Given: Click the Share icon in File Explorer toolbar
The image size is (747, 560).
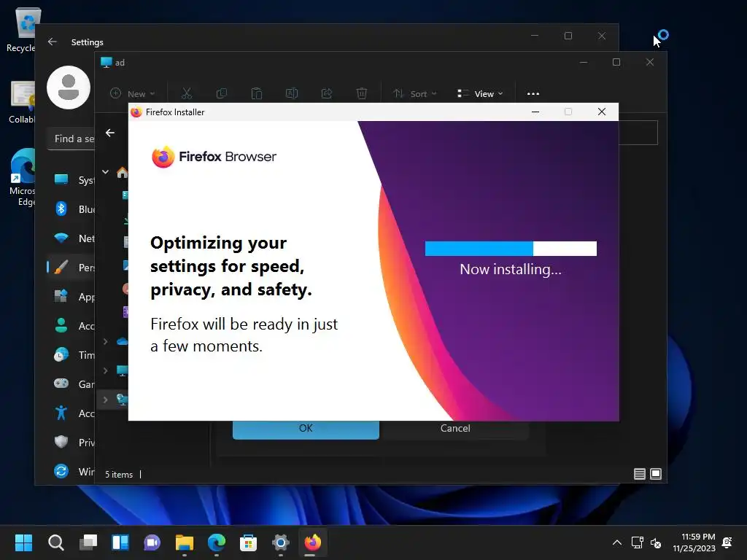Looking at the screenshot, I should [x=326, y=93].
